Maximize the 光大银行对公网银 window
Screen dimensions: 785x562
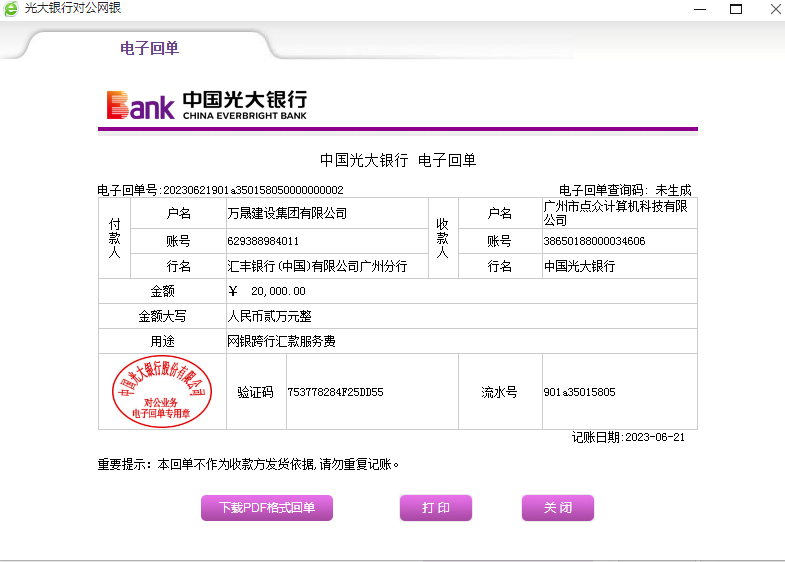pos(736,9)
